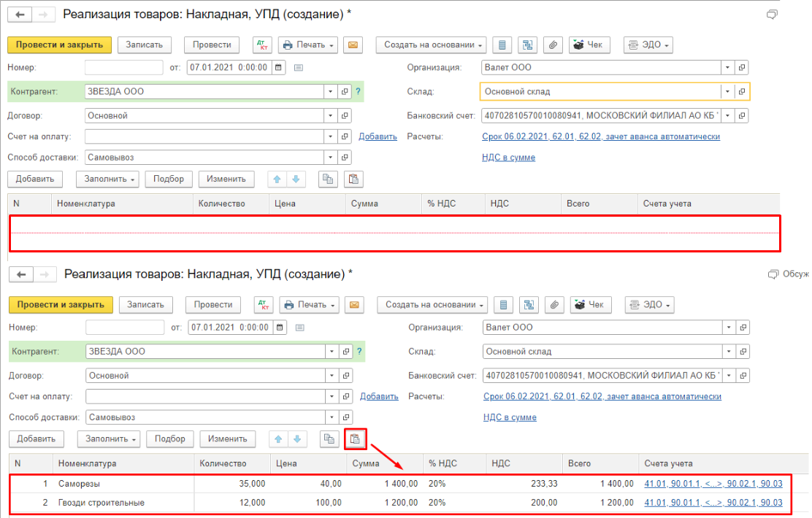
Task: Expand Печать dropdown in upper form
Action: tap(307, 45)
